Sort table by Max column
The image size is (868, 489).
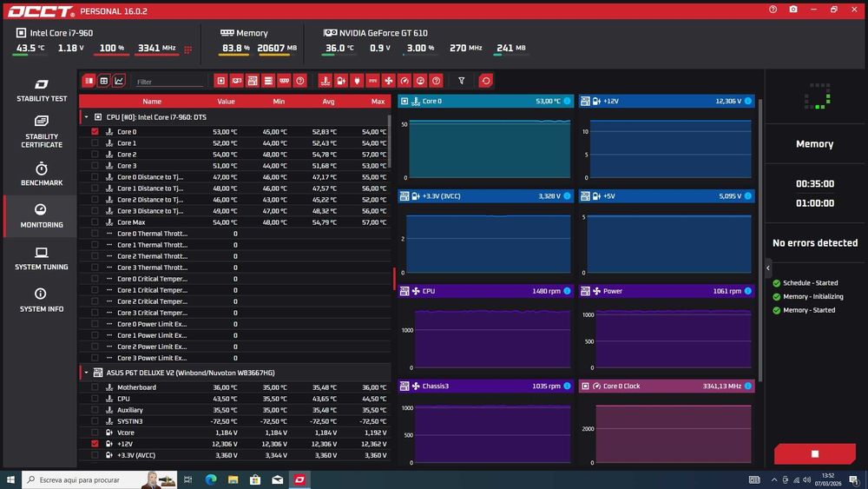[x=378, y=102]
